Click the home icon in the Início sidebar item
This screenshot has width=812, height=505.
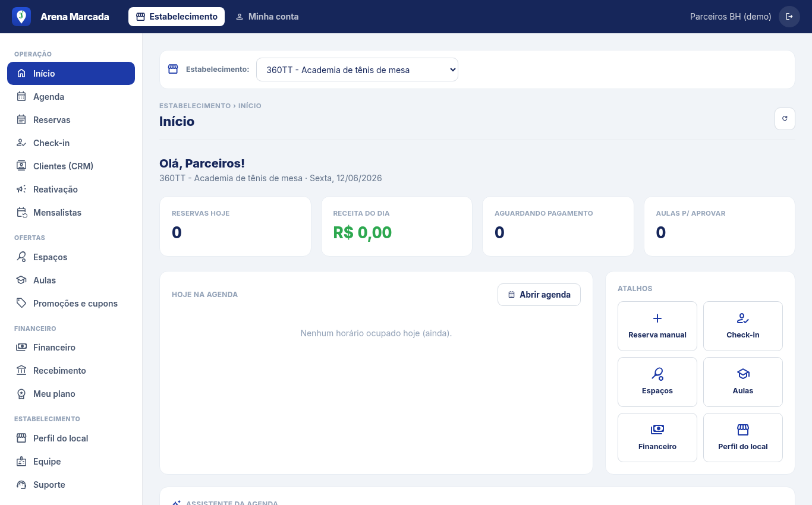coord(21,74)
